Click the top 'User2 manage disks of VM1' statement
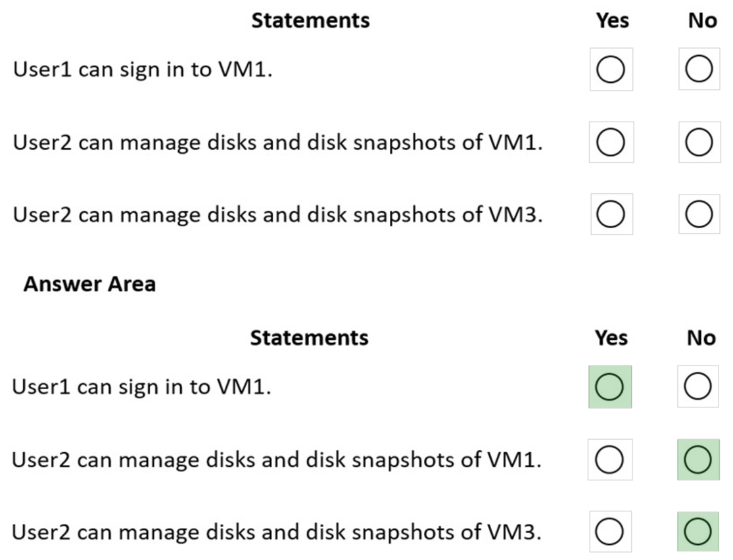Viewport: 733px width, 560px height. [277, 142]
